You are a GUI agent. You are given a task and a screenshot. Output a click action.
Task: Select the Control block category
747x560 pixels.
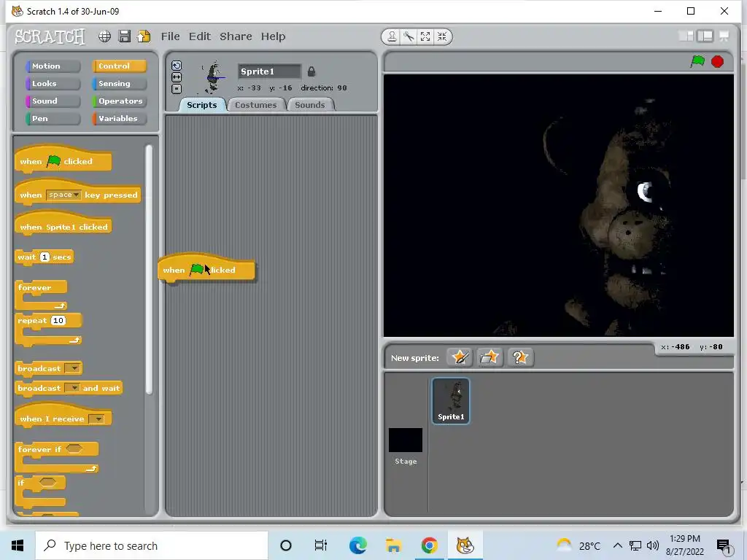tap(119, 66)
